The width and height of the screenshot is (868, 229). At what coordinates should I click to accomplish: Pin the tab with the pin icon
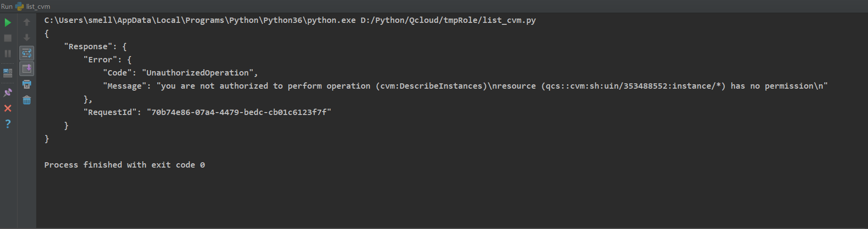(8, 93)
